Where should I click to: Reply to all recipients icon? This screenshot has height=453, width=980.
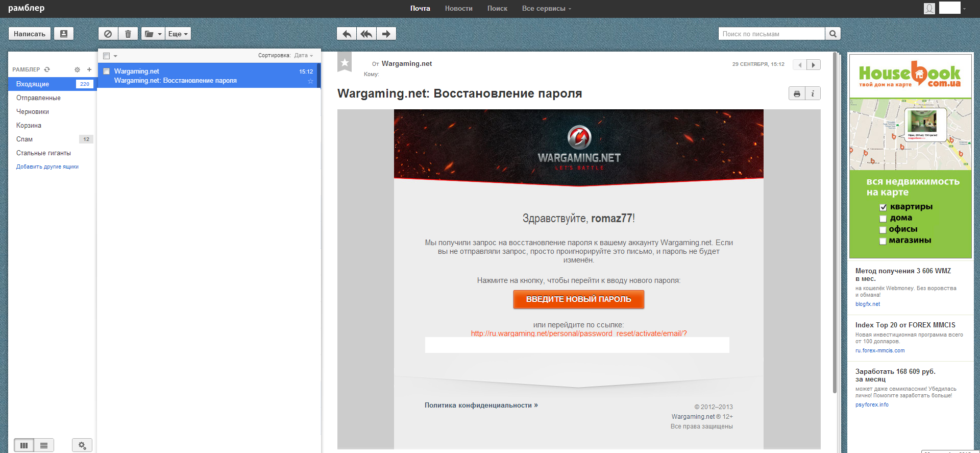366,34
